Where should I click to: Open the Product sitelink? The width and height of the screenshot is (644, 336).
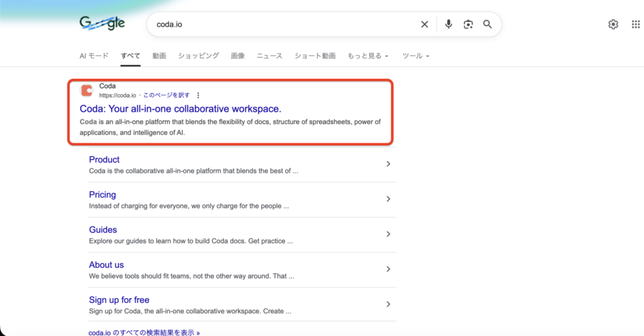[x=104, y=159]
